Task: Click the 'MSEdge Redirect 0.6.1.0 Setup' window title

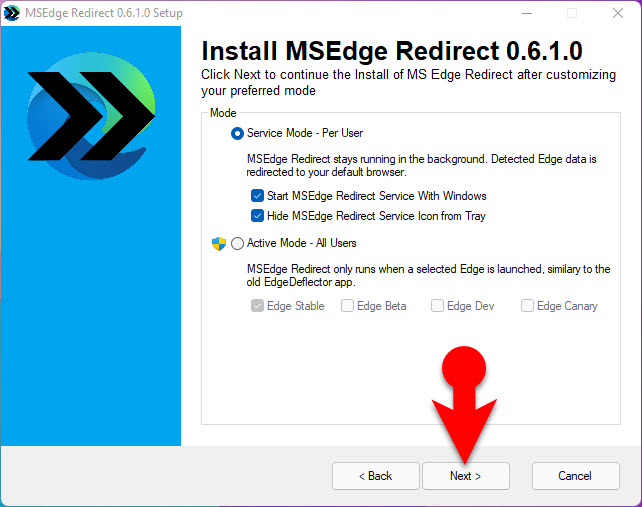Action: pos(104,13)
